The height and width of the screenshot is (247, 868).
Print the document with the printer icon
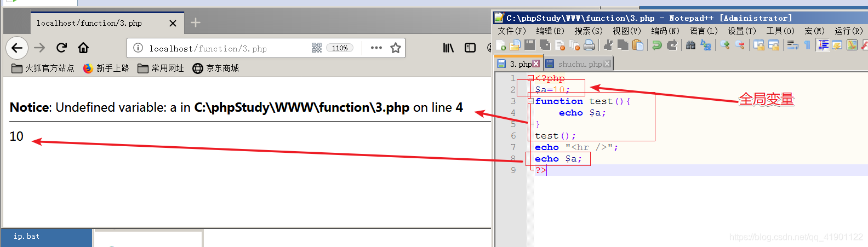[589, 45]
